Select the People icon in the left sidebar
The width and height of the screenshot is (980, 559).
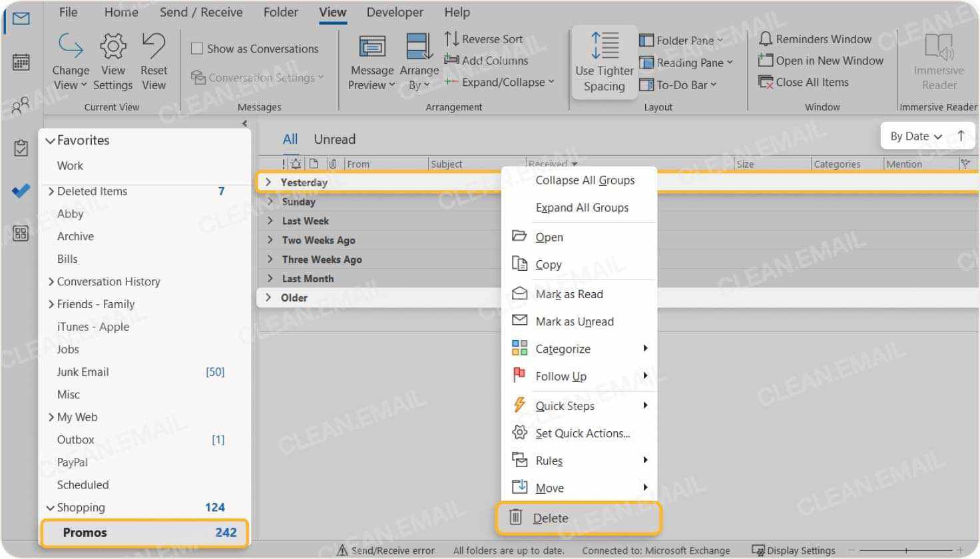click(x=21, y=105)
